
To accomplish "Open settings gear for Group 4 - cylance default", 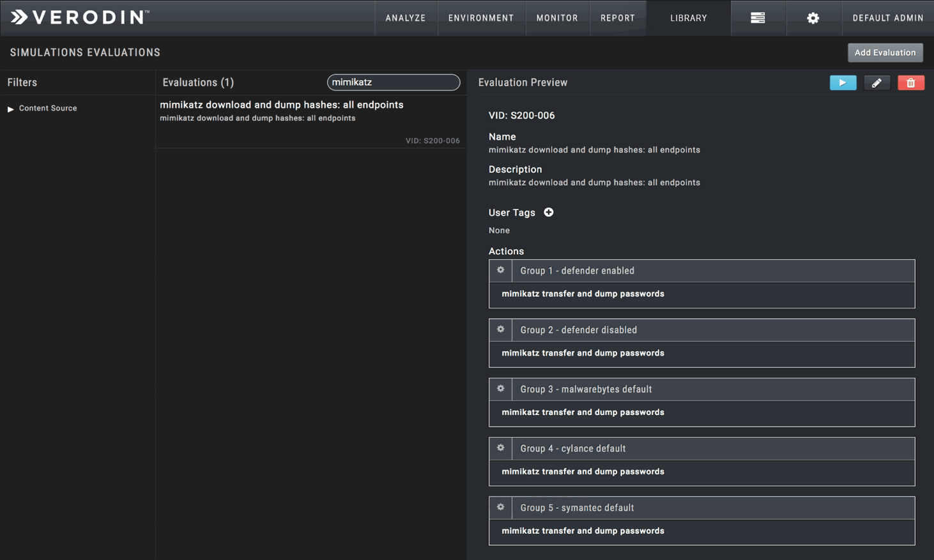I will pyautogui.click(x=500, y=448).
